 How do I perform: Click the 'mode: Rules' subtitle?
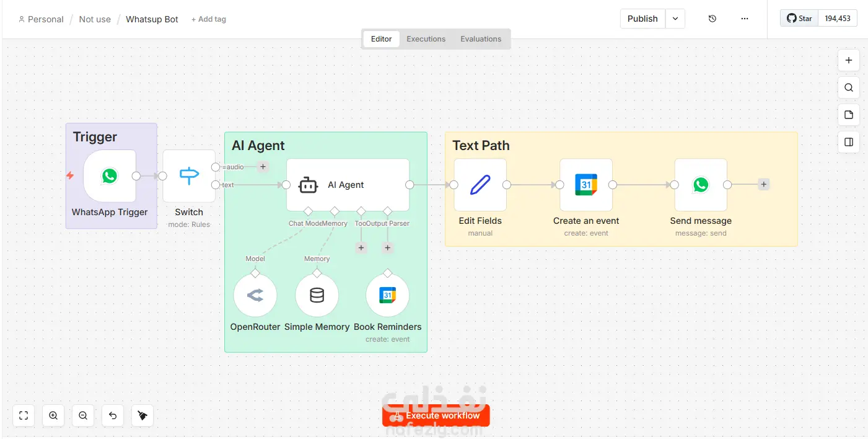tap(189, 224)
